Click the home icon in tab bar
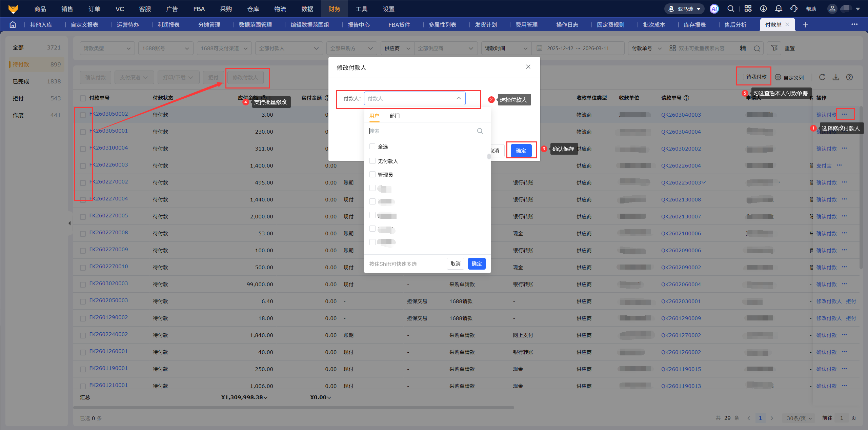The width and height of the screenshot is (868, 430). pos(13,25)
